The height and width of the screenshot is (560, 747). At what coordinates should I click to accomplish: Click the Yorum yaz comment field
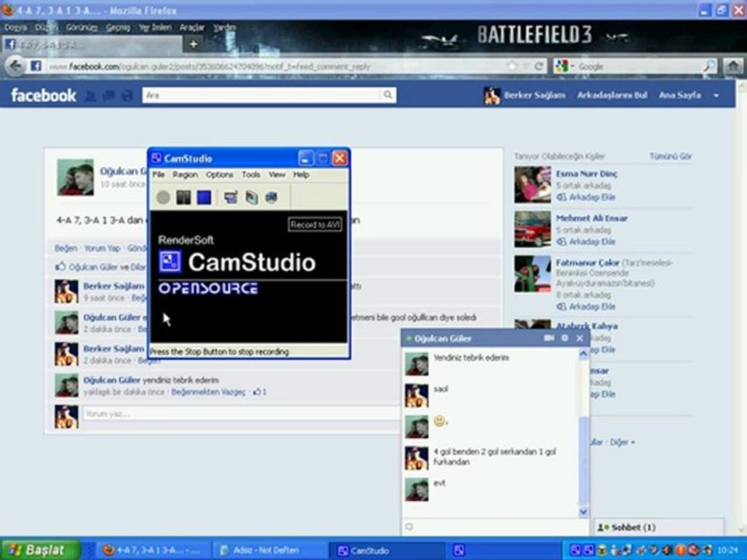pyautogui.click(x=241, y=414)
